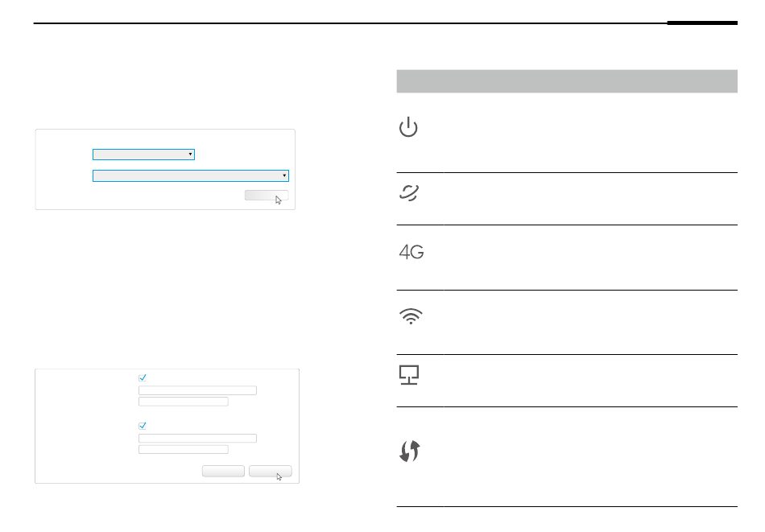Viewport: 765px width, 532px height.
Task: Click the arrow of the wide dropdown
Action: pyautogui.click(x=284, y=175)
